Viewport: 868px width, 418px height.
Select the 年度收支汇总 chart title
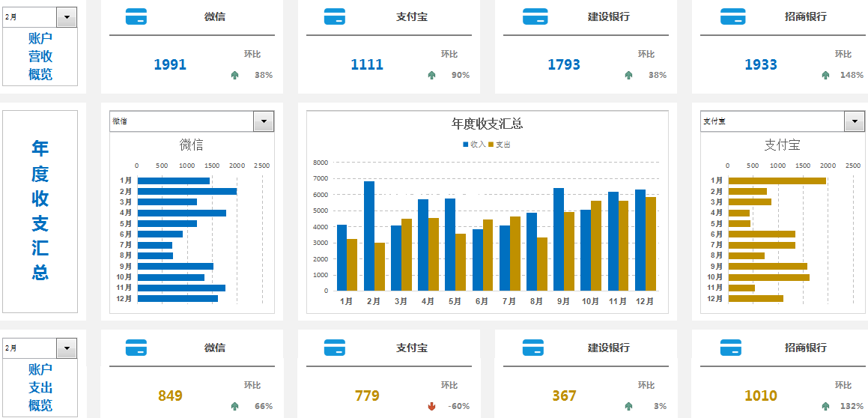[x=487, y=124]
